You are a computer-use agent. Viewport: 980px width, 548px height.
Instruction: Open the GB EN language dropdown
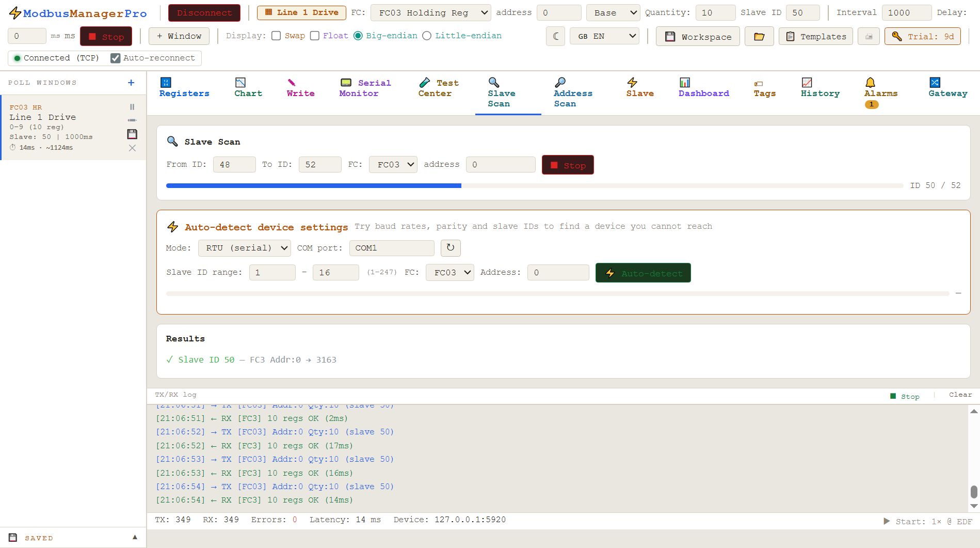604,36
